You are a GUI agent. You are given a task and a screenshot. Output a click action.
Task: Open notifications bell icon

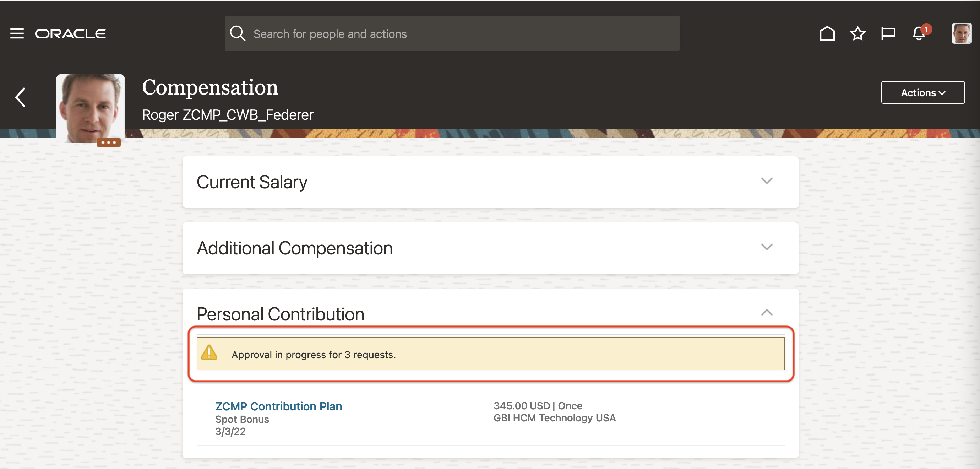tap(919, 33)
